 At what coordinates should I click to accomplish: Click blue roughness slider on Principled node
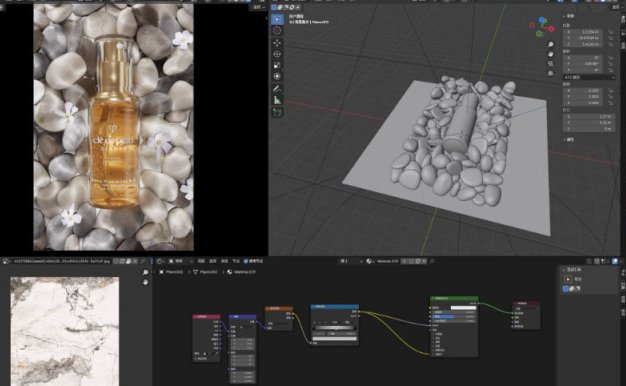(x=454, y=317)
